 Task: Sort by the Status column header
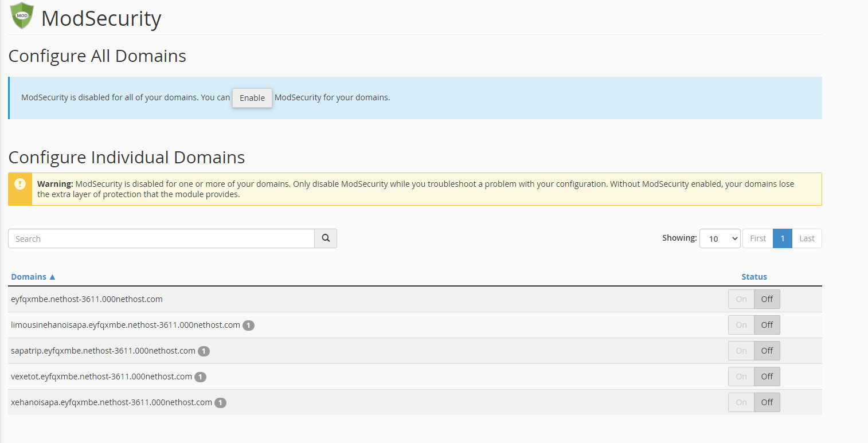coord(754,277)
